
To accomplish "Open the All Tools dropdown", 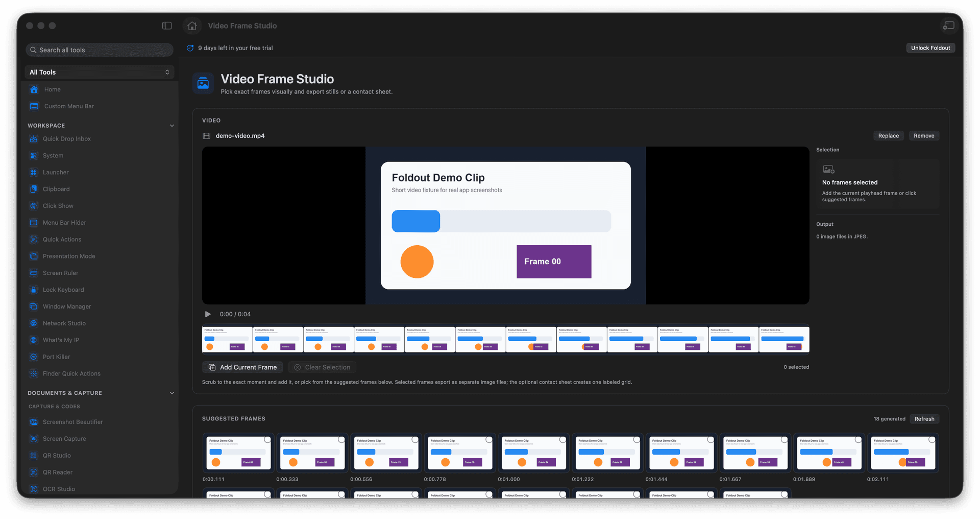I will coord(100,72).
